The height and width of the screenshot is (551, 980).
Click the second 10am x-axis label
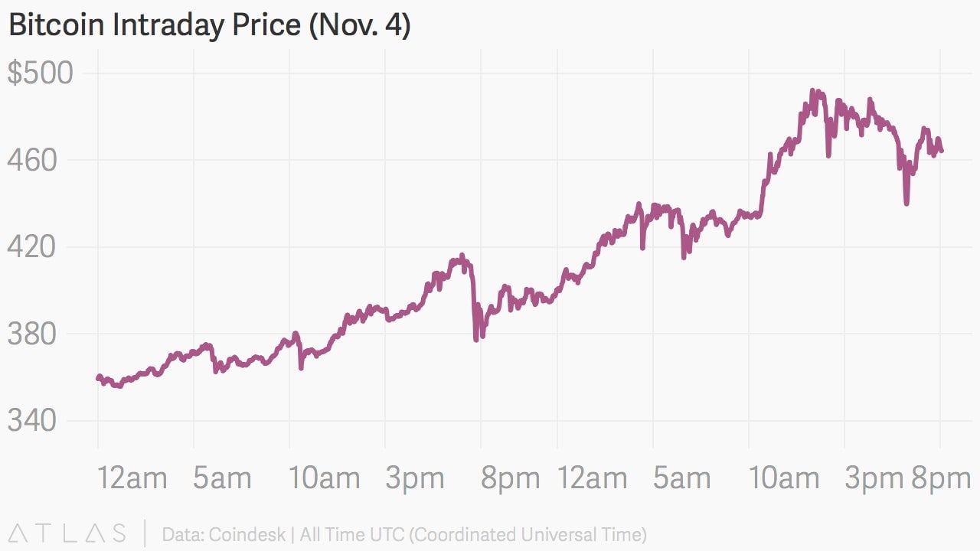[x=784, y=478]
